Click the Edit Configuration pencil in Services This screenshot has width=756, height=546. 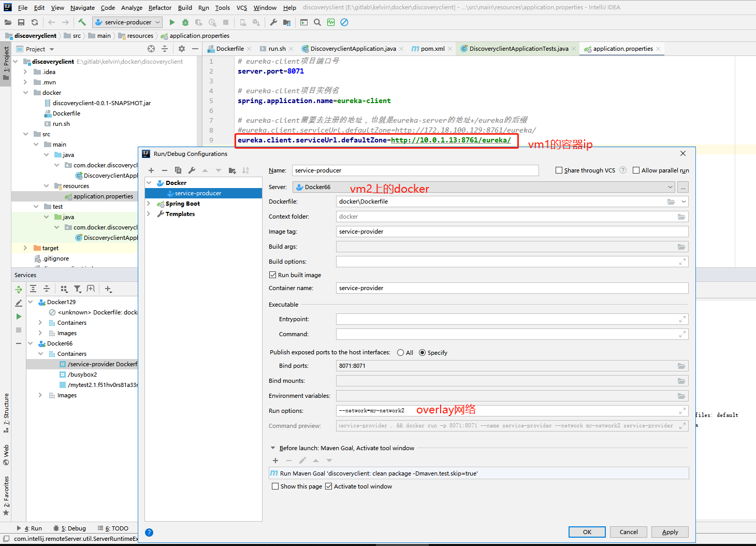click(x=19, y=303)
